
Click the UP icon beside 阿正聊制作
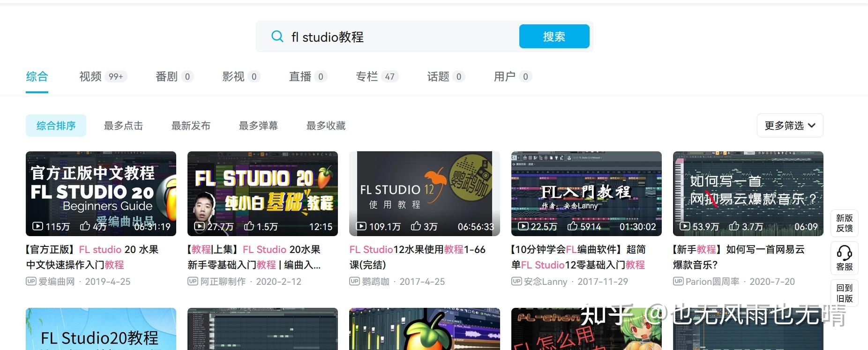pyautogui.click(x=193, y=281)
